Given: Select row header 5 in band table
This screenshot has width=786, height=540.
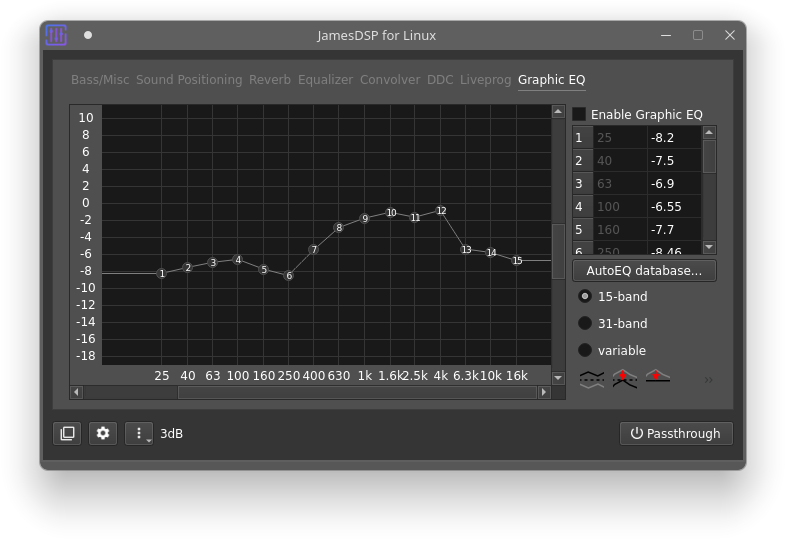Looking at the screenshot, I should [x=583, y=230].
